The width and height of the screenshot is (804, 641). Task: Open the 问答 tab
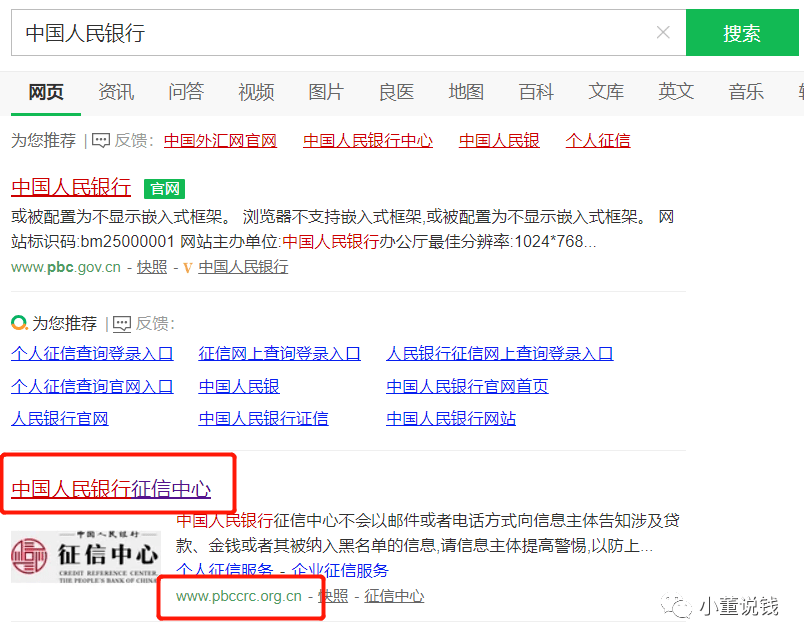pos(186,92)
